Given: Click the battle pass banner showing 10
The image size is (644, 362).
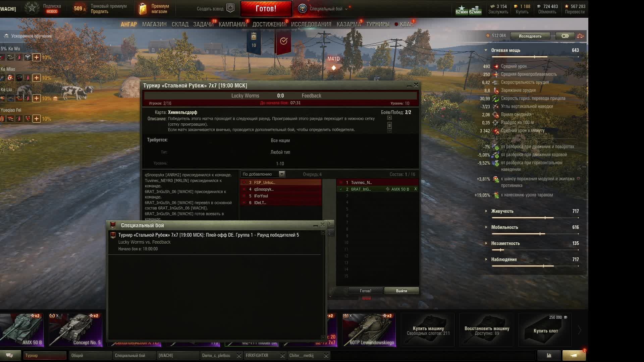Looking at the screenshot, I should (254, 41).
